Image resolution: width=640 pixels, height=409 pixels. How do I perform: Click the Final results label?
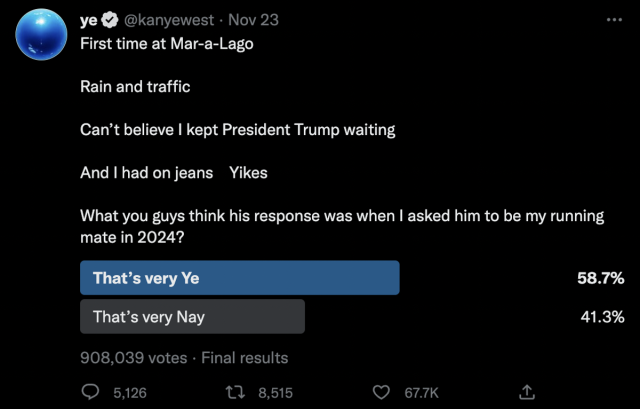point(244,358)
